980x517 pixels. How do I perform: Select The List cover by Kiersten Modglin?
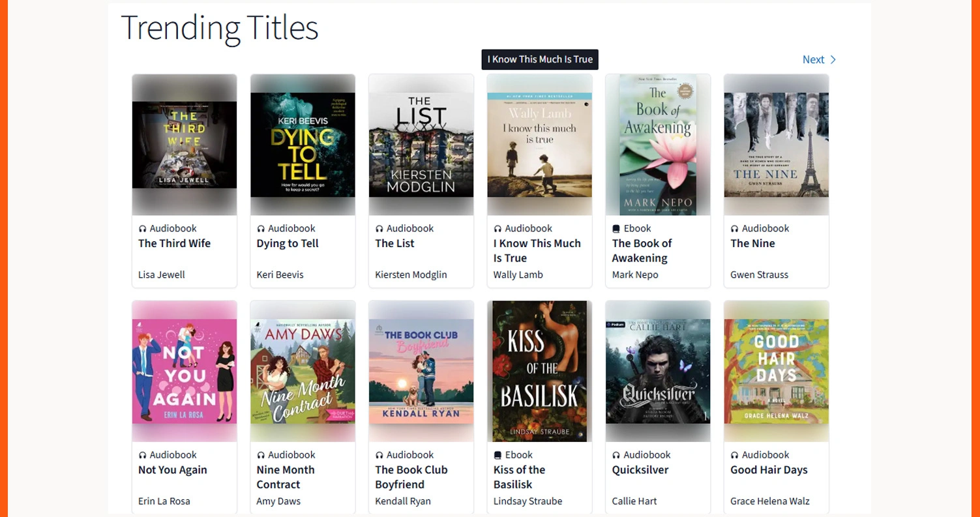(x=421, y=145)
